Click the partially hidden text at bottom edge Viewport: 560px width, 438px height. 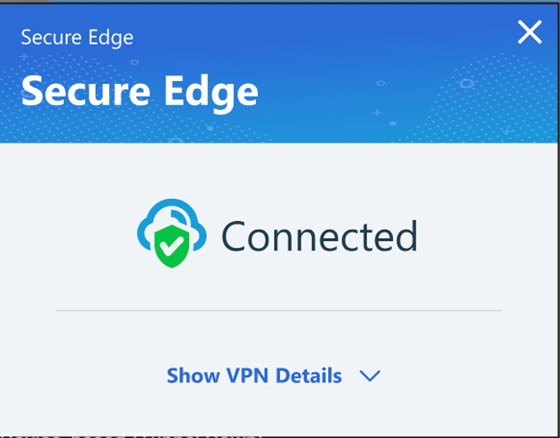pos(132,435)
